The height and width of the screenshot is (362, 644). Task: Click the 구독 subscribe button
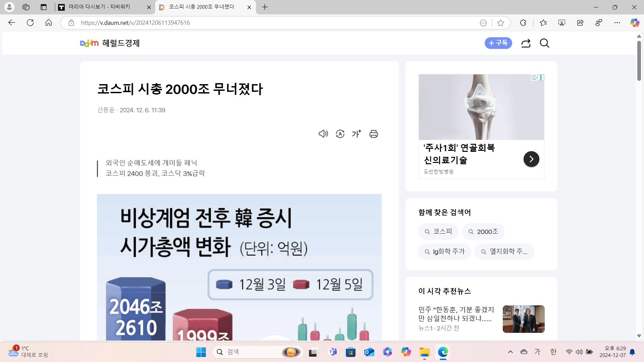click(498, 43)
